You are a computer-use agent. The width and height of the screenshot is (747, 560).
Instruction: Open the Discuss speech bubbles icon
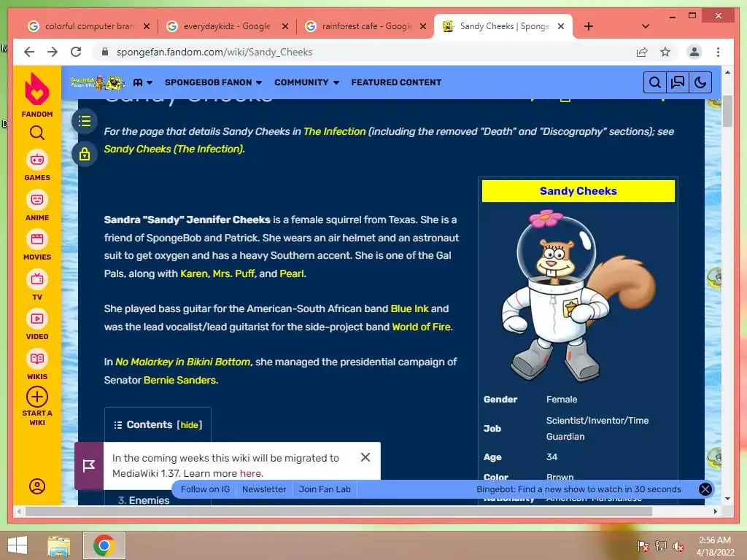click(x=678, y=82)
